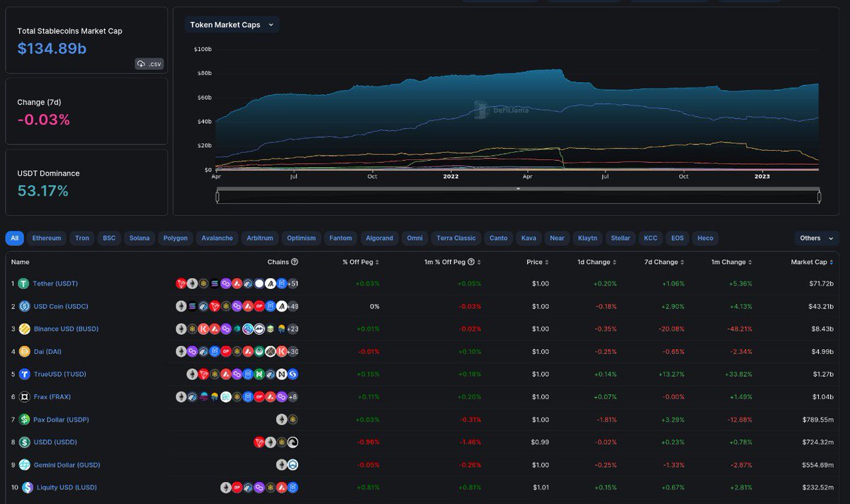Filter stablecoins by Tron chain

[82, 239]
